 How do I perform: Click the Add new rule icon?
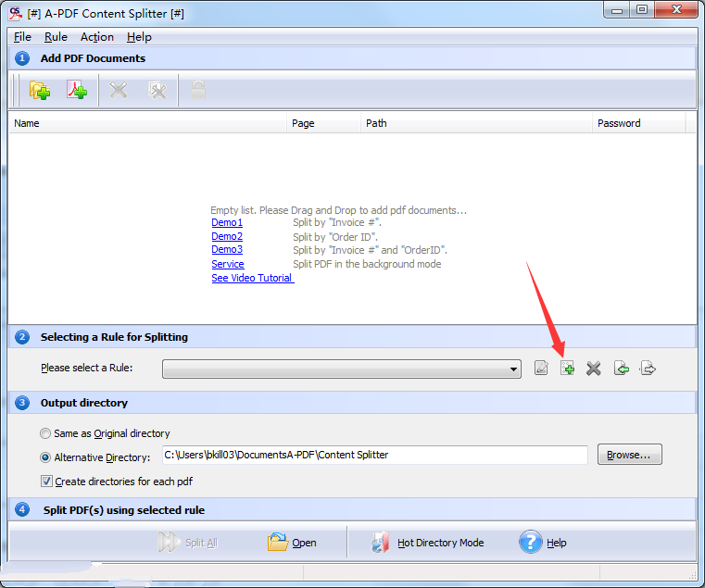click(x=567, y=369)
